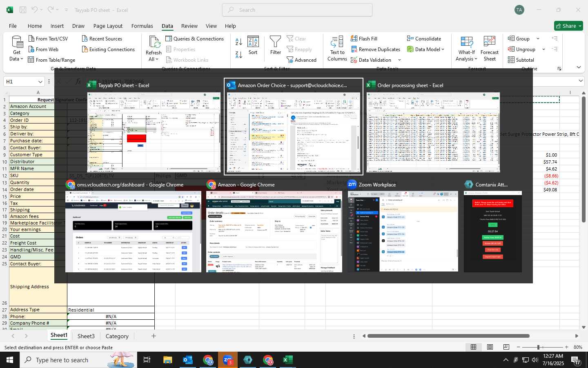This screenshot has width=588, height=368.
Task: Click the Data Validation icon
Action: click(x=354, y=60)
